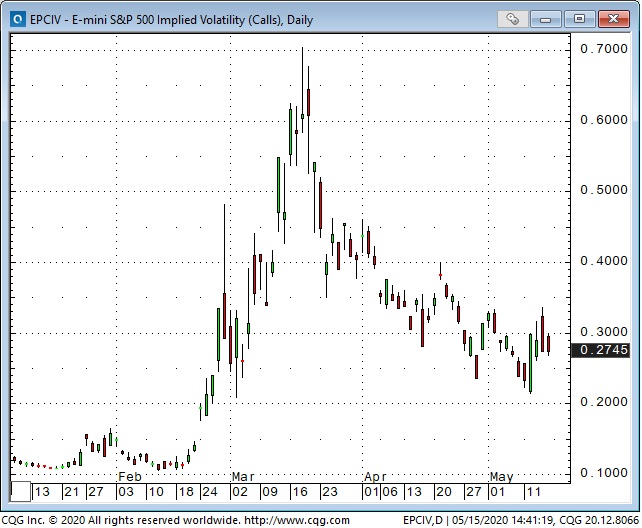Image resolution: width=642 pixels, height=528 pixels.
Task: Minimize the EPCIV chart window
Action: (545, 19)
